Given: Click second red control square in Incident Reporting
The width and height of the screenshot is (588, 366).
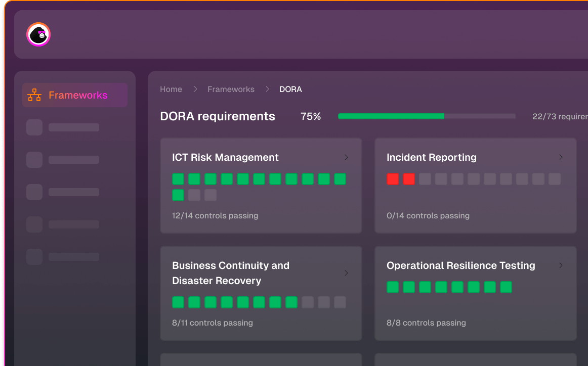Looking at the screenshot, I should click(409, 179).
